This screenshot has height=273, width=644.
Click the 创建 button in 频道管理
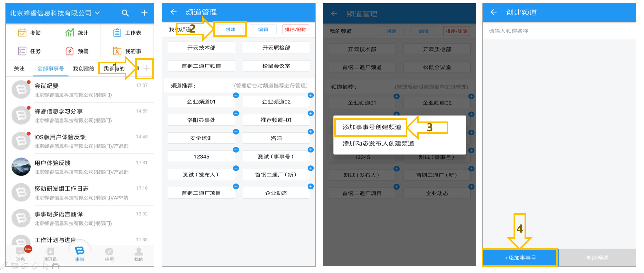[x=231, y=29]
